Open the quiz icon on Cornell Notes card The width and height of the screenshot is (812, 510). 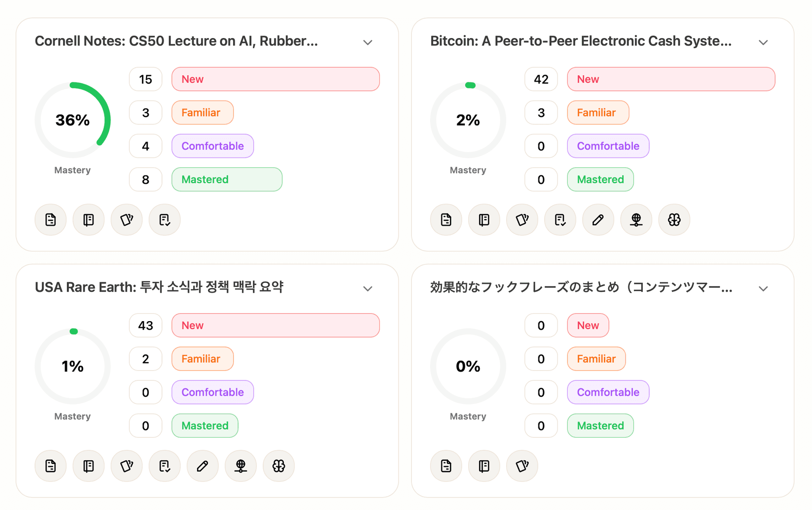coord(165,220)
